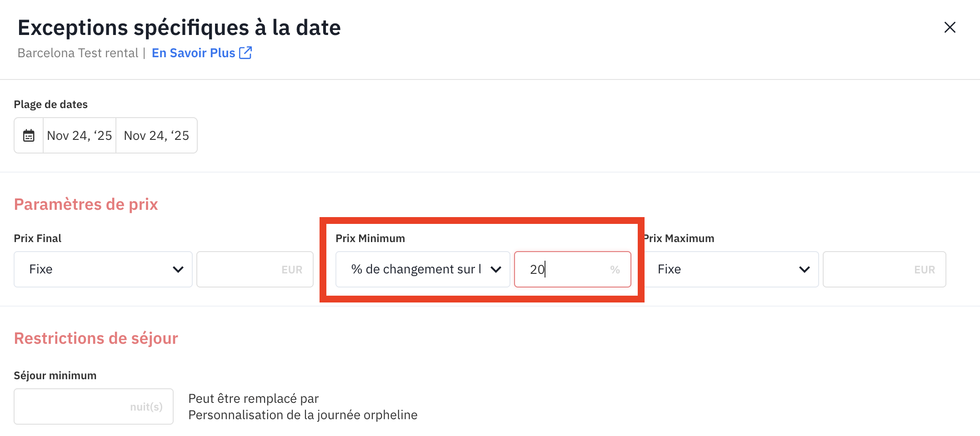Select the end date Nov 24 field

156,136
